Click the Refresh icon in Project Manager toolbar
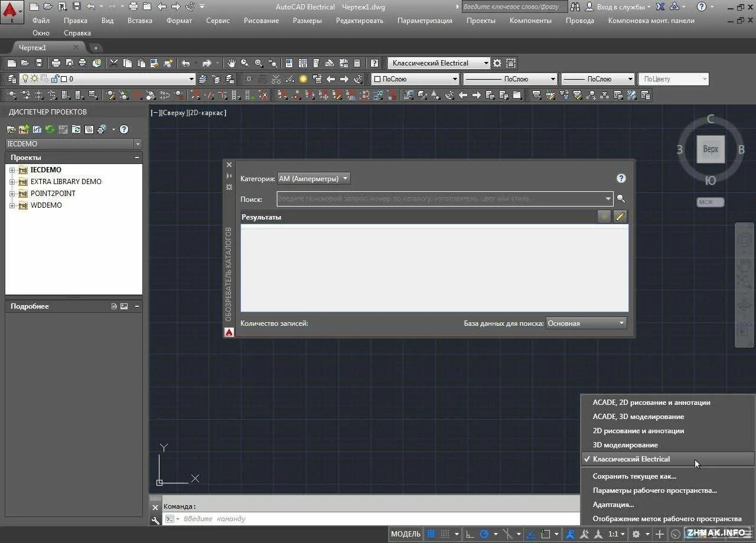 click(x=50, y=129)
